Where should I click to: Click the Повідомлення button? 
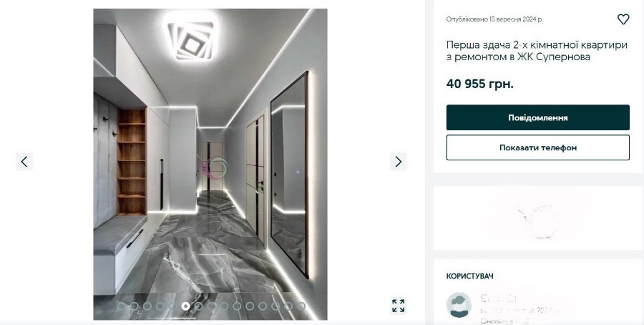537,117
